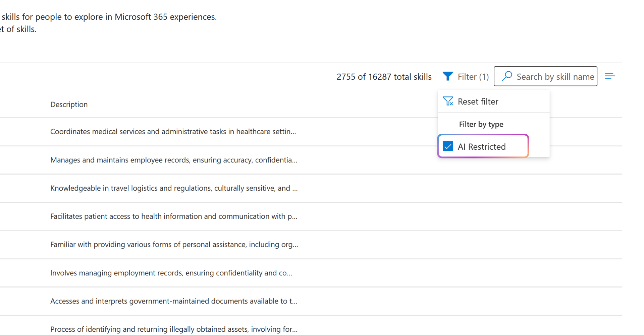
Task: Select the Involves managing employment records row
Action: pyautogui.click(x=171, y=273)
